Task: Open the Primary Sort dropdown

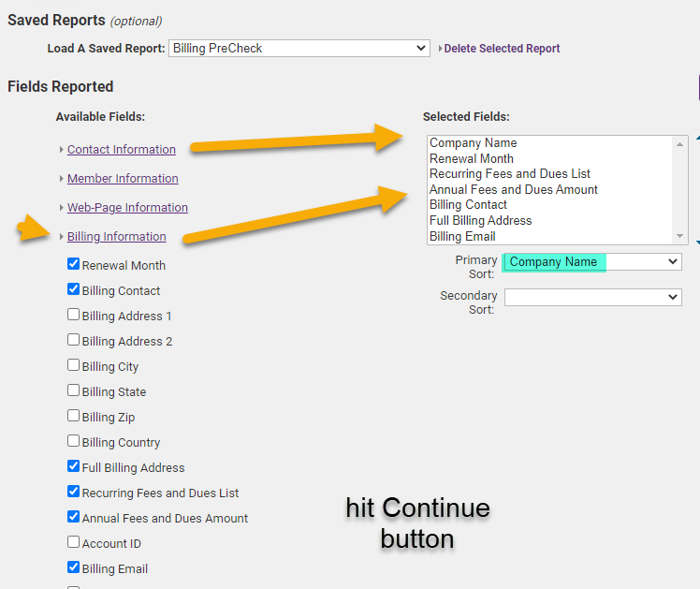Action: pyautogui.click(x=592, y=262)
